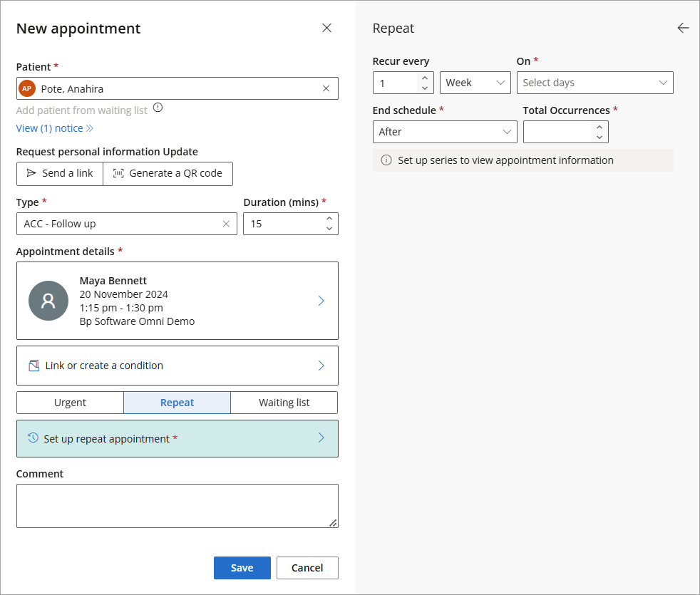This screenshot has height=595, width=700.
Task: Increase Recur every value
Action: tap(425, 78)
